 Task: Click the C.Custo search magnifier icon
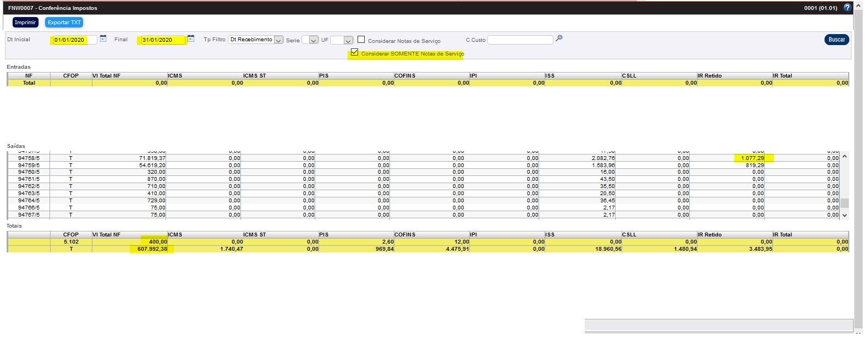coord(559,38)
